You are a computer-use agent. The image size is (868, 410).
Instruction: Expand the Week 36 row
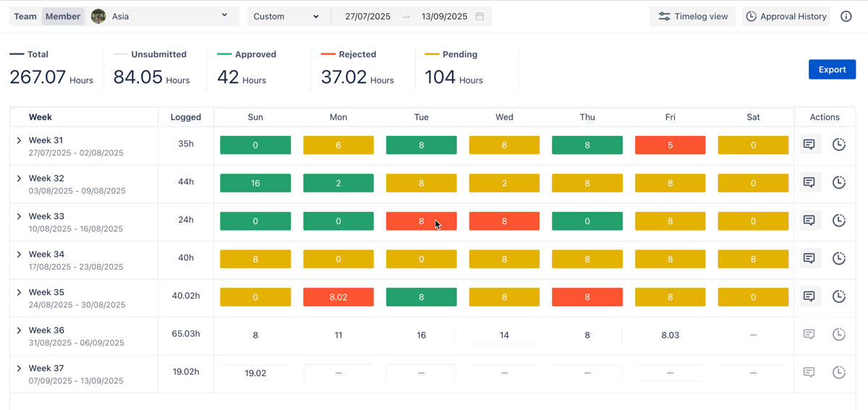click(x=19, y=330)
